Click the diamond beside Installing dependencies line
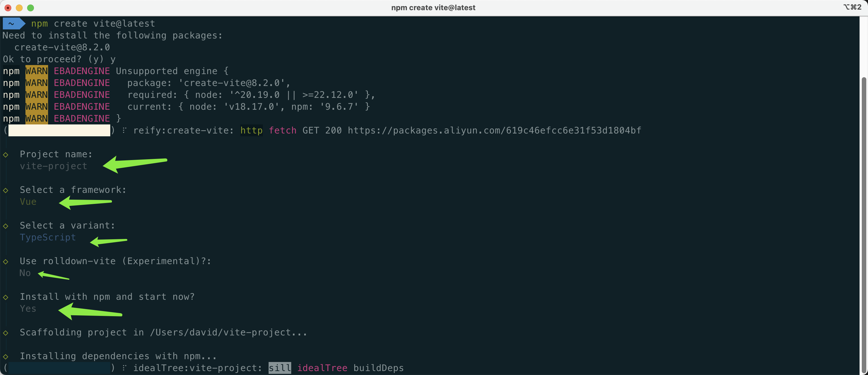Screen dimensions: 868x375 pos(6,356)
